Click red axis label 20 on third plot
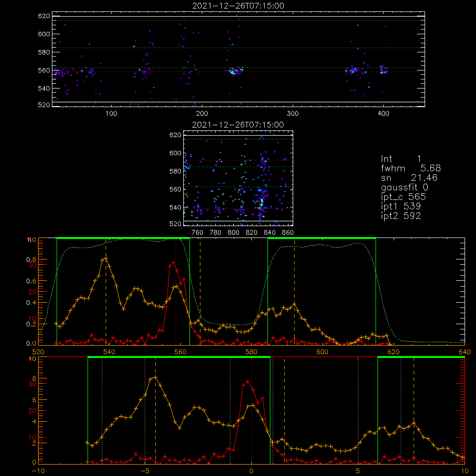 pos(32,292)
